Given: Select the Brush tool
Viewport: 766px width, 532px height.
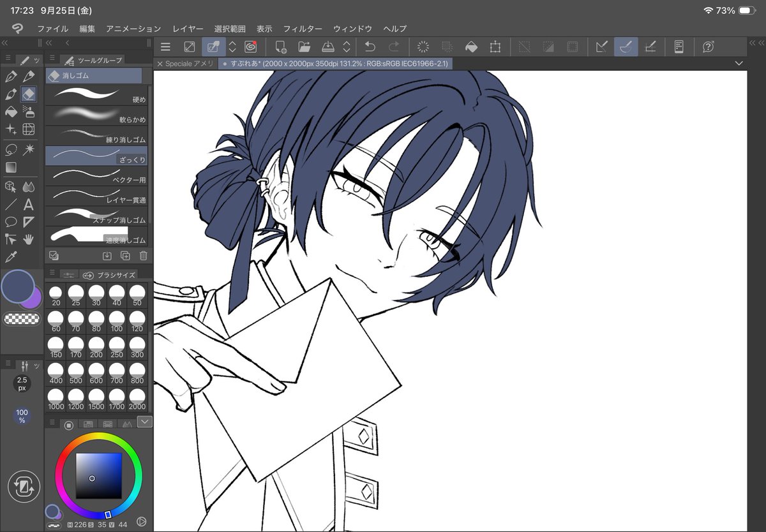Looking at the screenshot, I should click(x=11, y=94).
